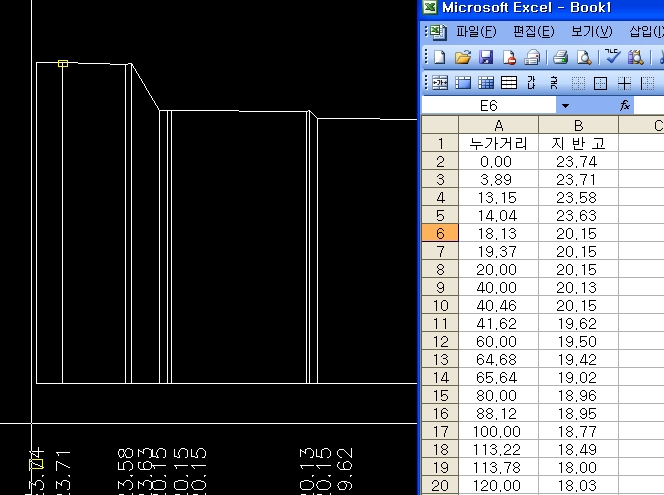Select cell containing 23.58
Image resolution: width=664 pixels, height=495 pixels.
tap(578, 197)
